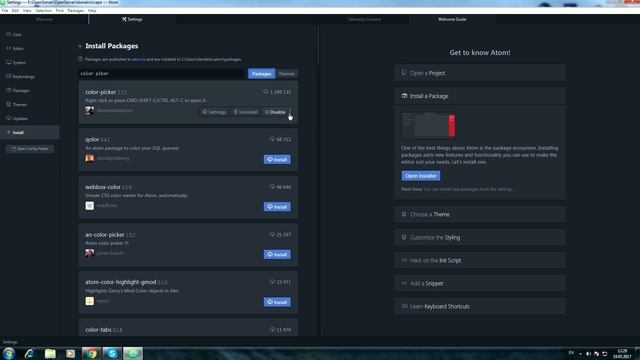The width and height of the screenshot is (640, 360).
Task: Open the color-picker package title
Action: coord(100,92)
